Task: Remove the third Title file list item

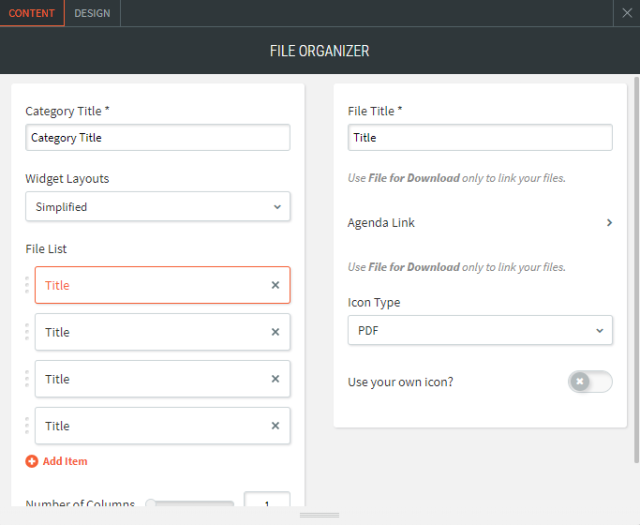Action: 276,379
